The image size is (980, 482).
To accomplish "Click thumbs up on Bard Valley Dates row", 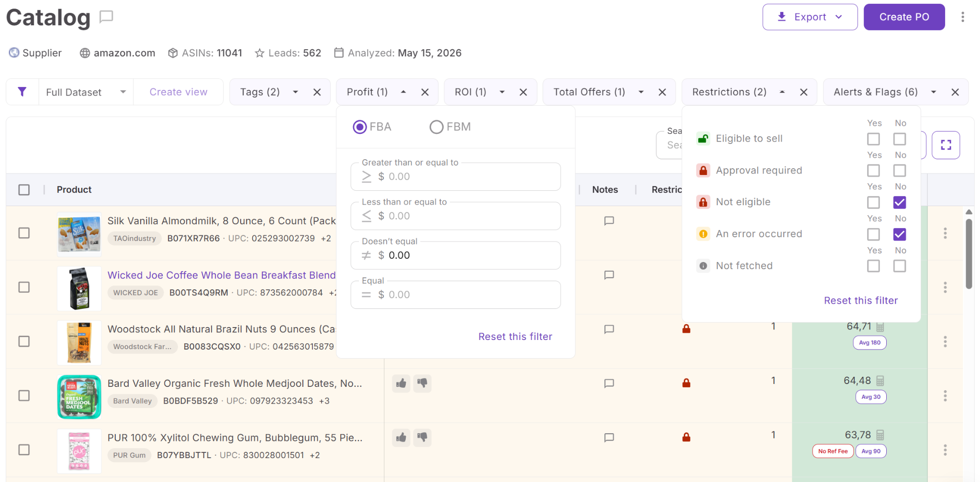I will [401, 383].
